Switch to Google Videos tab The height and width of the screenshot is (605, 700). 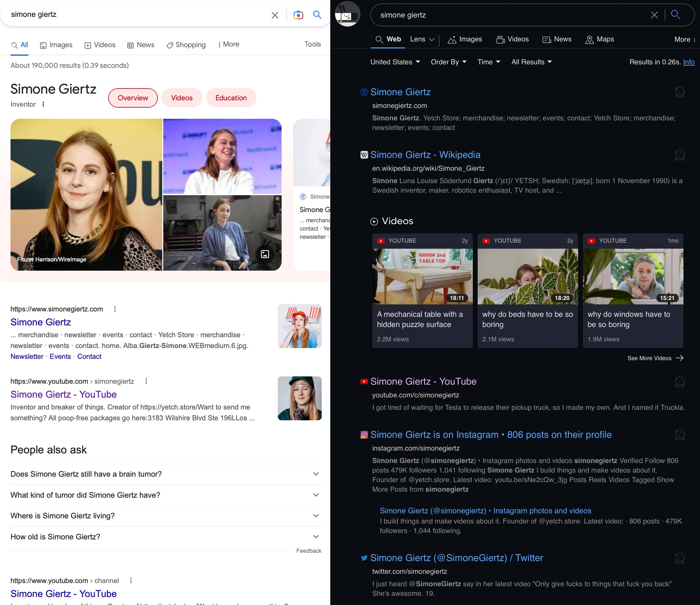tap(100, 45)
